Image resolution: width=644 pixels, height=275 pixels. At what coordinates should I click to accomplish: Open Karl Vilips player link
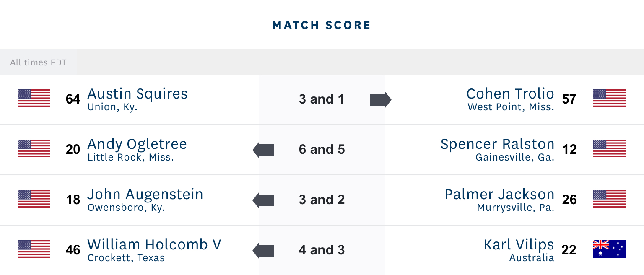coord(519,244)
